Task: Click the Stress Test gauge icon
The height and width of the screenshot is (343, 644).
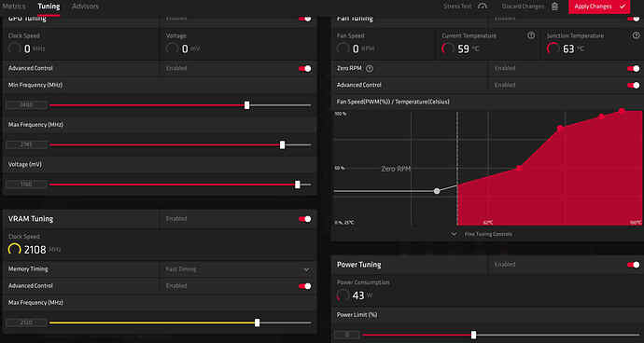Action: (483, 7)
